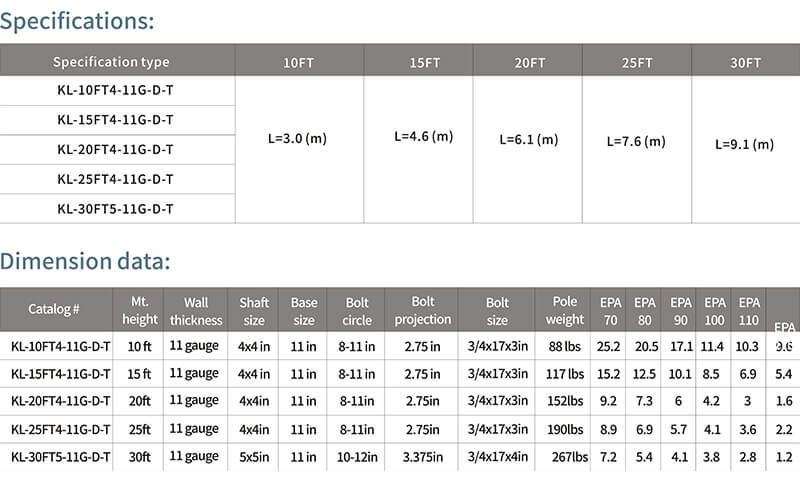Click KL-20FT4-11G-D-T row in dimension table
Viewport: 800px width, 482px height.
[x=400, y=401]
